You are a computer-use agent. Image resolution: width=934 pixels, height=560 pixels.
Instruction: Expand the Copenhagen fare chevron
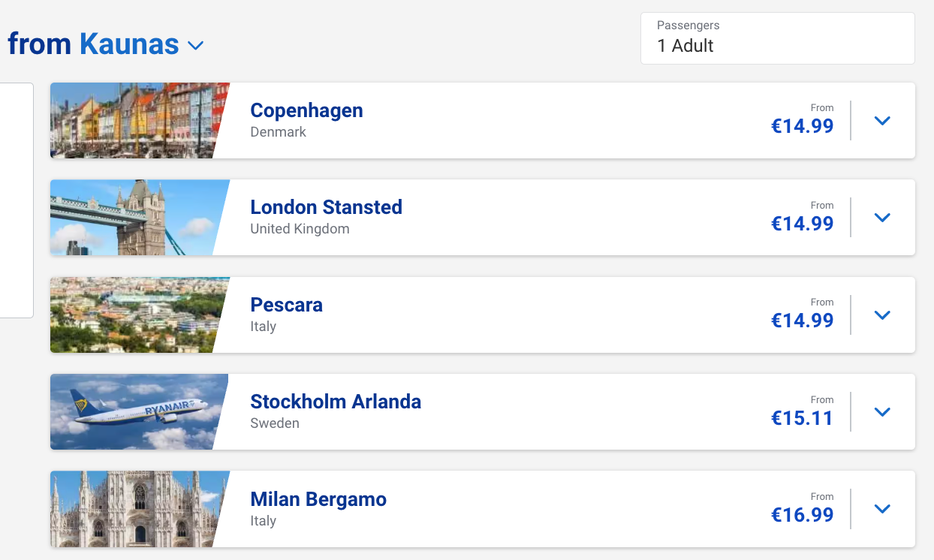point(882,121)
